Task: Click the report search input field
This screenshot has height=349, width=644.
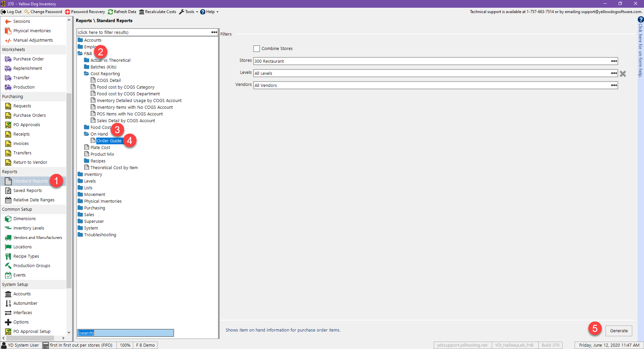Action: tap(125, 333)
